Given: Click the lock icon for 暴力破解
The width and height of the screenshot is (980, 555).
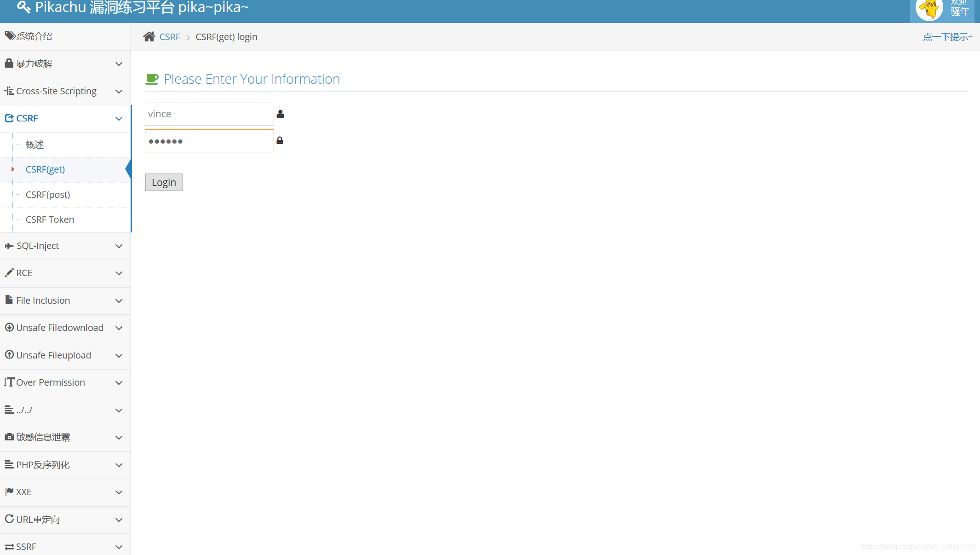Looking at the screenshot, I should [9, 63].
